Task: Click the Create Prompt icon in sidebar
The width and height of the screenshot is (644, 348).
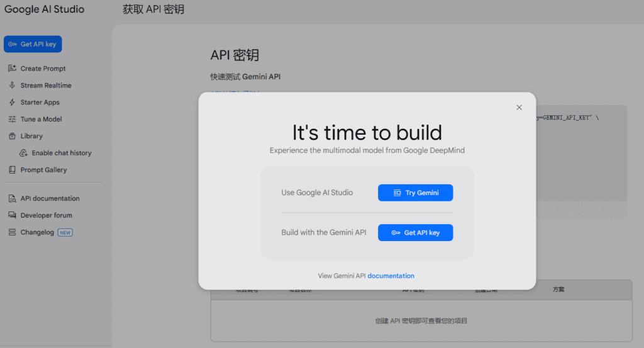Action: point(12,69)
